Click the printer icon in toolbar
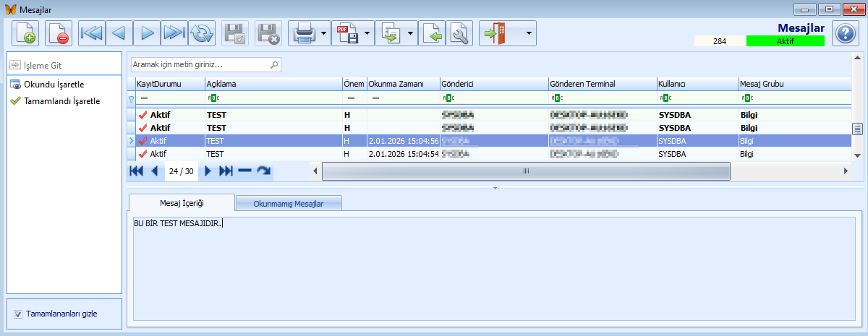This screenshot has height=336, width=868. point(302,33)
